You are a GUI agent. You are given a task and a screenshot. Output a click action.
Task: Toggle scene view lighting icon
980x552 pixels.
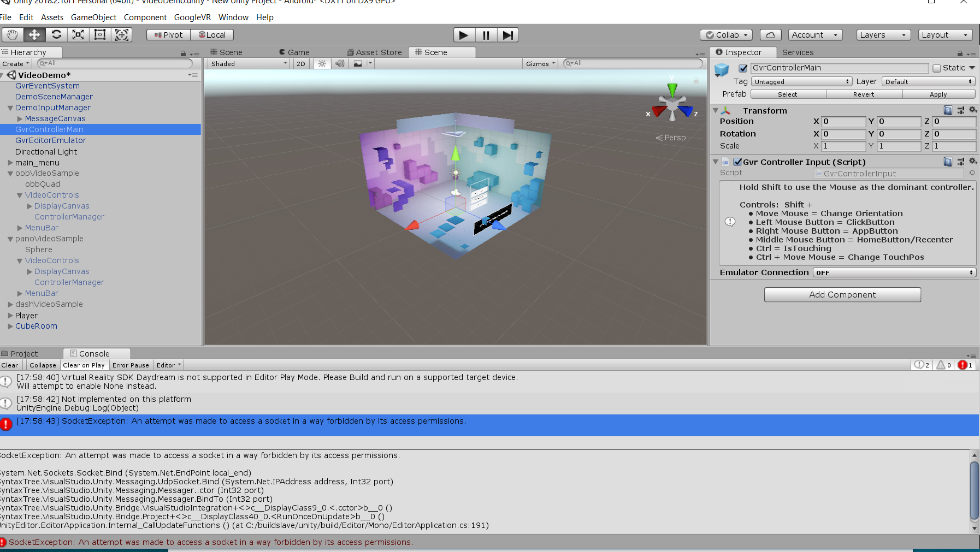point(321,63)
